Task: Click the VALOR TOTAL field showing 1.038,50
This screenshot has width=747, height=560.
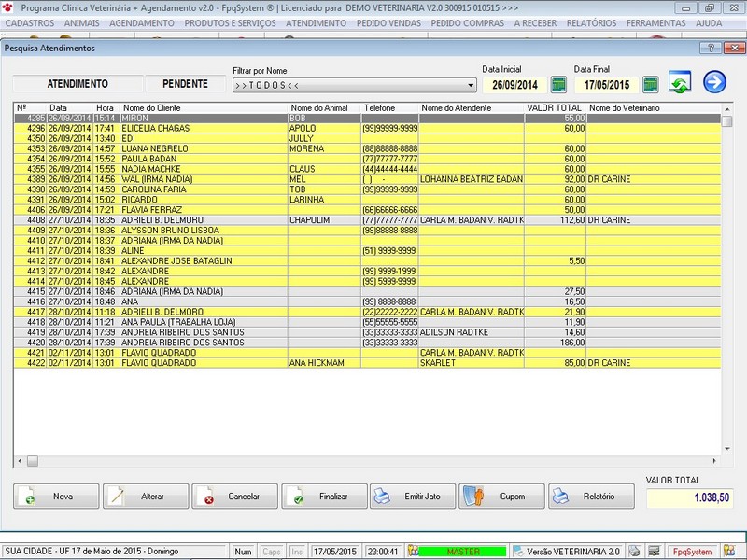Action: 689,497
